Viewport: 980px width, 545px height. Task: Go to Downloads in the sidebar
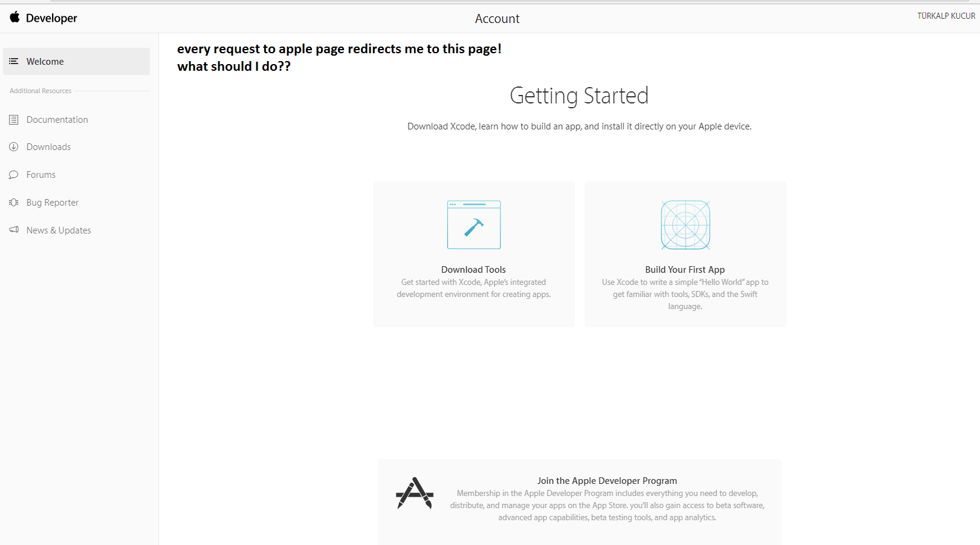(48, 147)
